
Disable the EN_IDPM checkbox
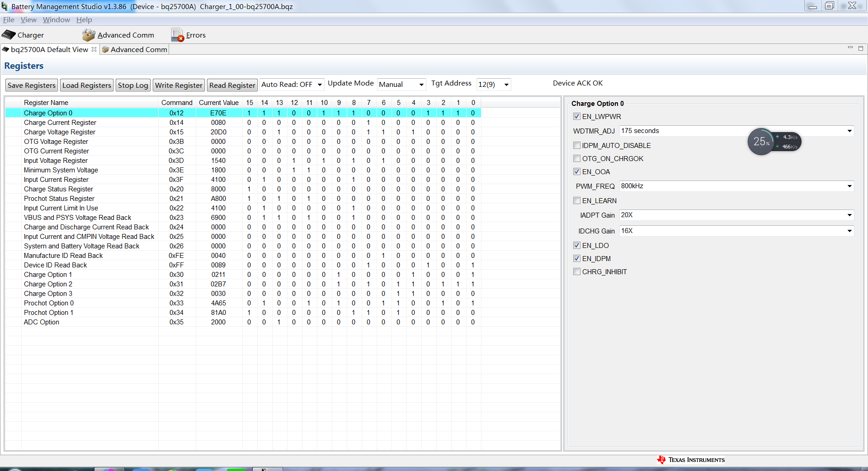(577, 258)
